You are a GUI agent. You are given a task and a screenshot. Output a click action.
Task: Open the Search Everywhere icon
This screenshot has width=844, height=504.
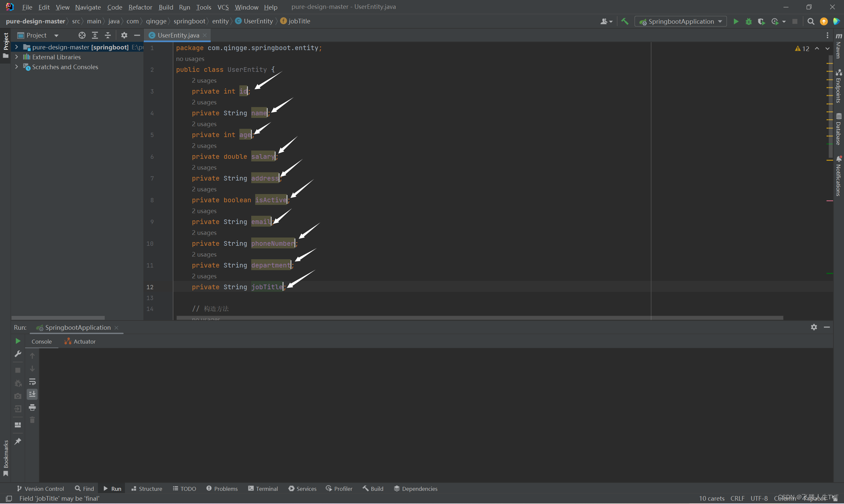tap(810, 21)
